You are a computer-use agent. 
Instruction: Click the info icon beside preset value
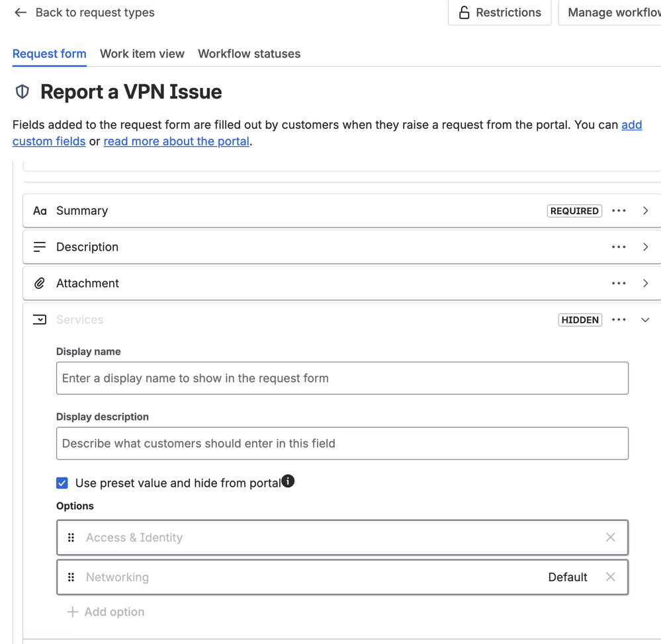click(x=288, y=481)
